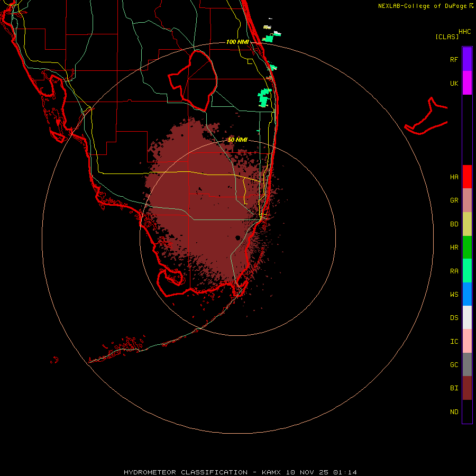Click the RF legend label
476x476 pixels.
tap(454, 59)
